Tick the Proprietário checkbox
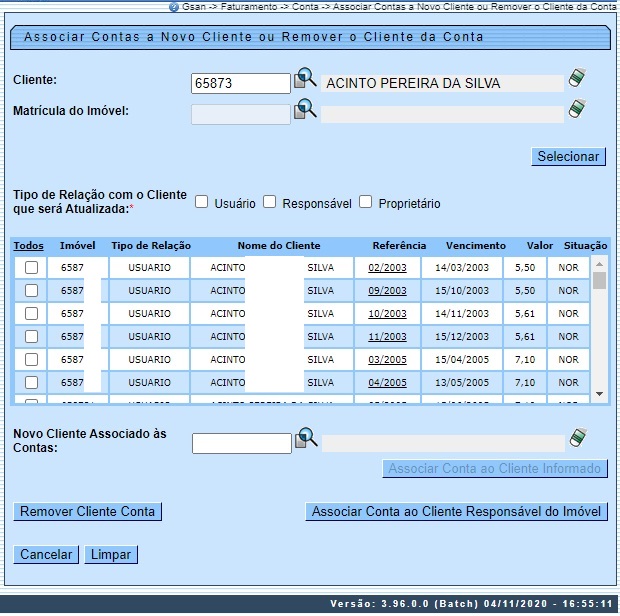Image resolution: width=620 pixels, height=616 pixels. coord(365,202)
